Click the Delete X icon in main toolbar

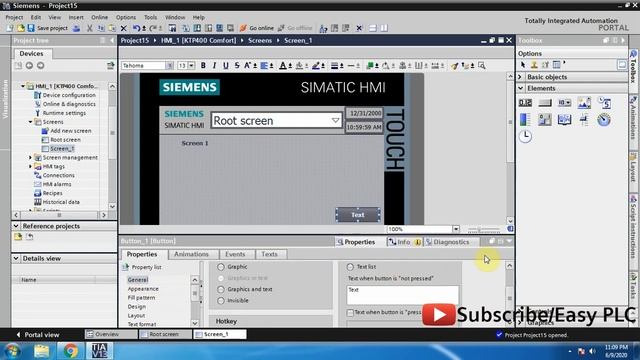[123, 28]
